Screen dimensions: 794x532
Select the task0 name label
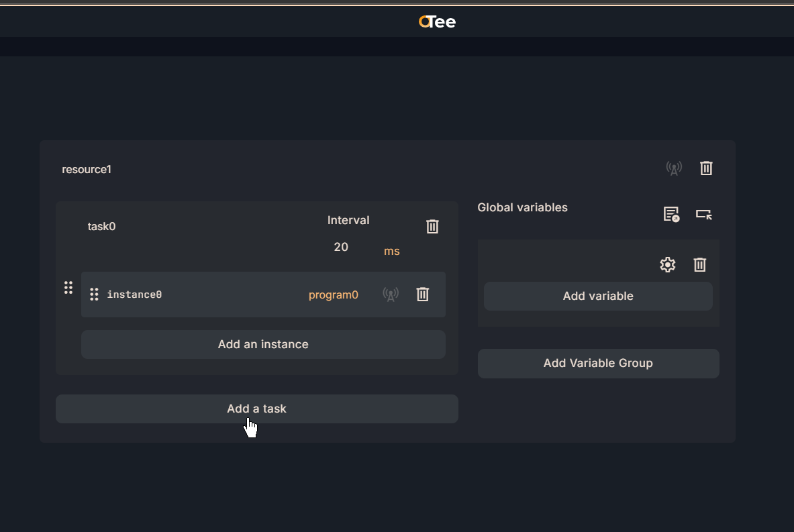(102, 227)
